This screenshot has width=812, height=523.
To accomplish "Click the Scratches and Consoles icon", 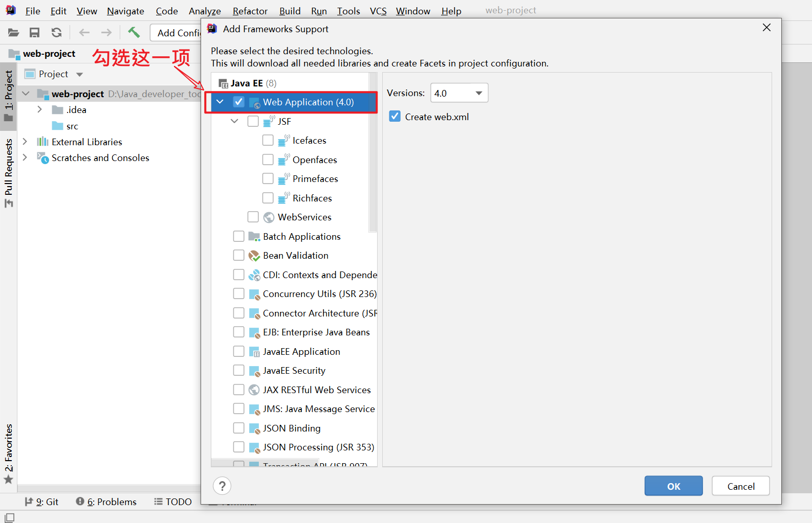I will point(42,157).
